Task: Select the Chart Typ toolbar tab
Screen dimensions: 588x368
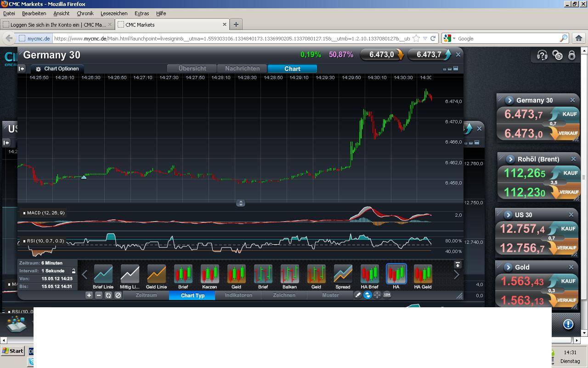Action: point(192,295)
